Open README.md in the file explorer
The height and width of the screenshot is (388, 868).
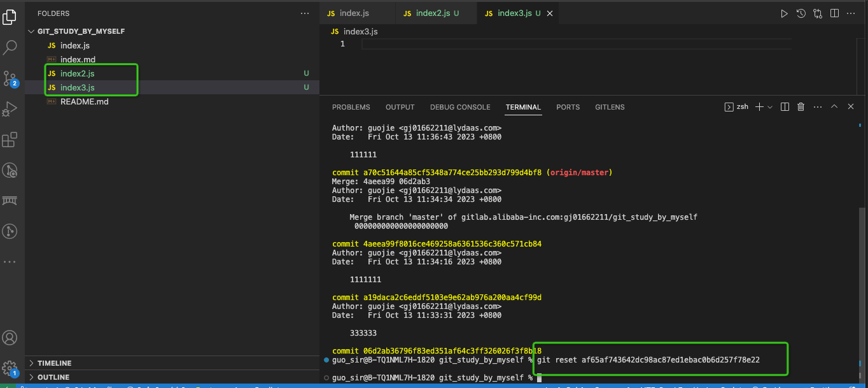click(84, 102)
